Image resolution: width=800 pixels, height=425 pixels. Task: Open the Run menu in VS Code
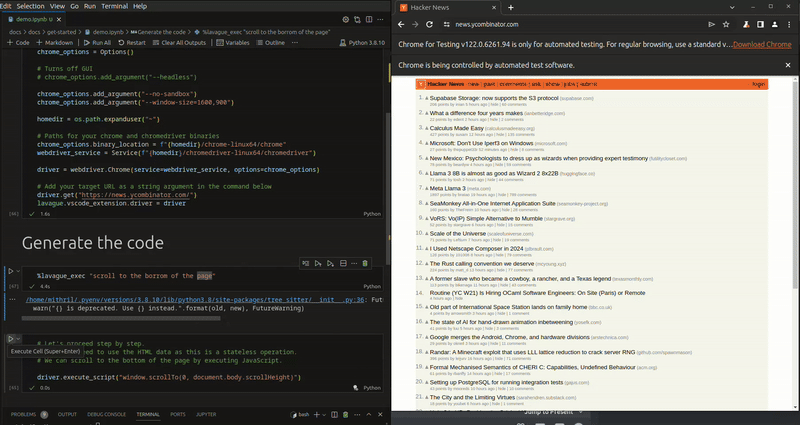pyautogui.click(x=90, y=6)
